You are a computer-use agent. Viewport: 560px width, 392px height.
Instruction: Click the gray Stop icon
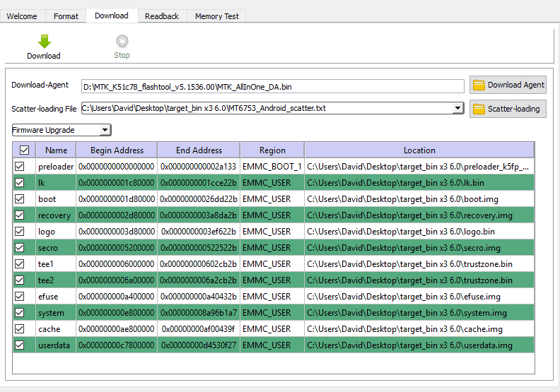tap(122, 41)
